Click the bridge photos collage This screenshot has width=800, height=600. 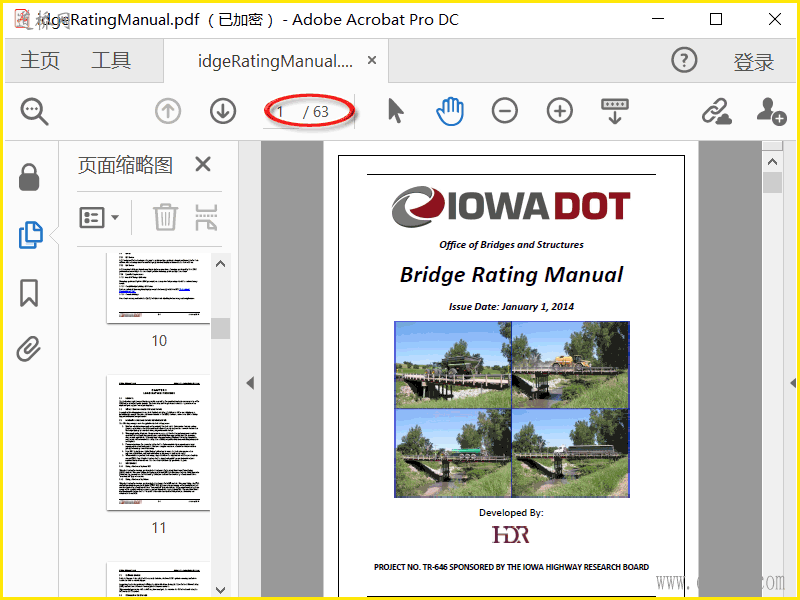click(x=512, y=409)
